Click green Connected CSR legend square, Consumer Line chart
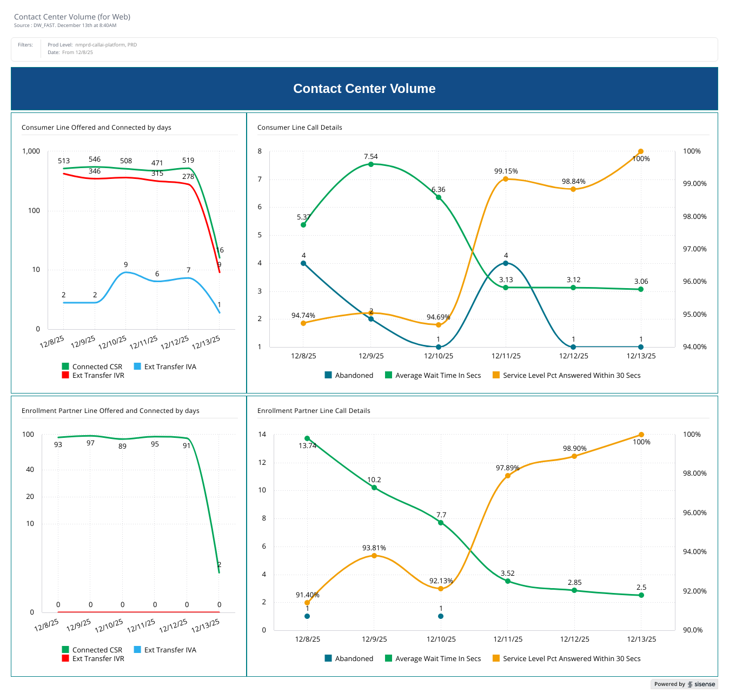The image size is (729, 700). click(65, 366)
